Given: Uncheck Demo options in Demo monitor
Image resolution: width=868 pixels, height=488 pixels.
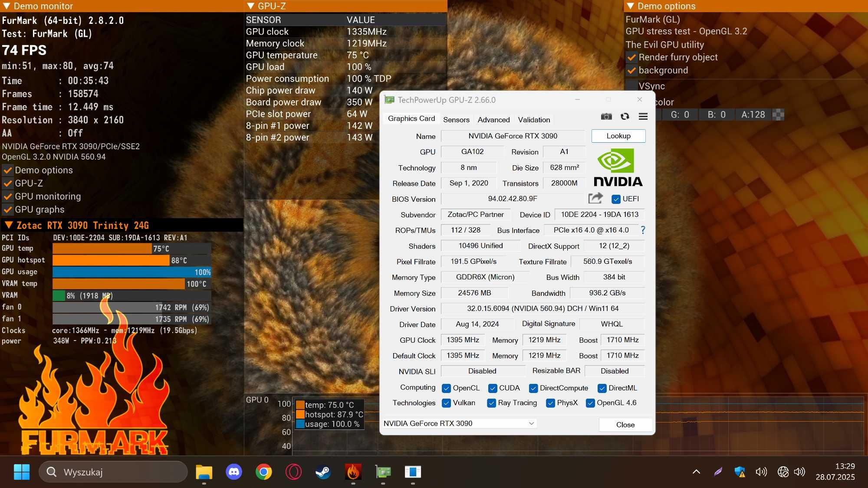Looking at the screenshot, I should click(8, 170).
